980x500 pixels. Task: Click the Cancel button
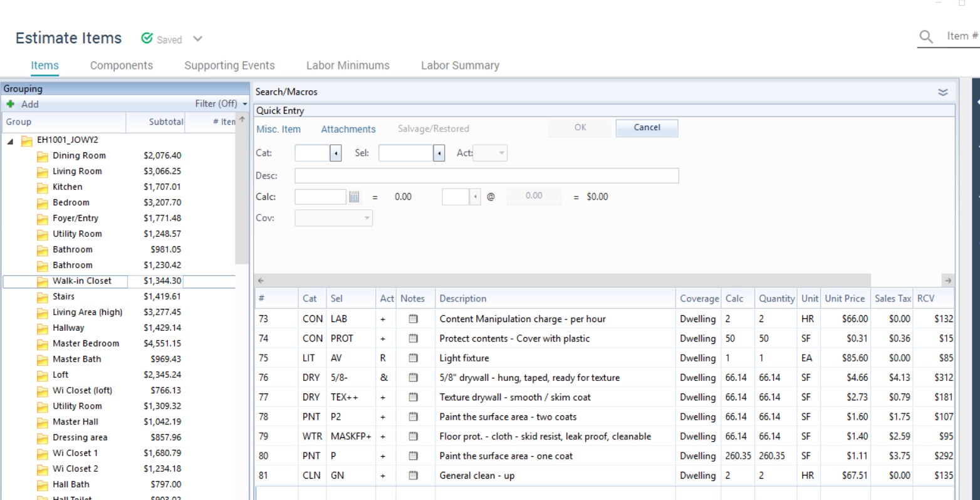[x=647, y=128]
